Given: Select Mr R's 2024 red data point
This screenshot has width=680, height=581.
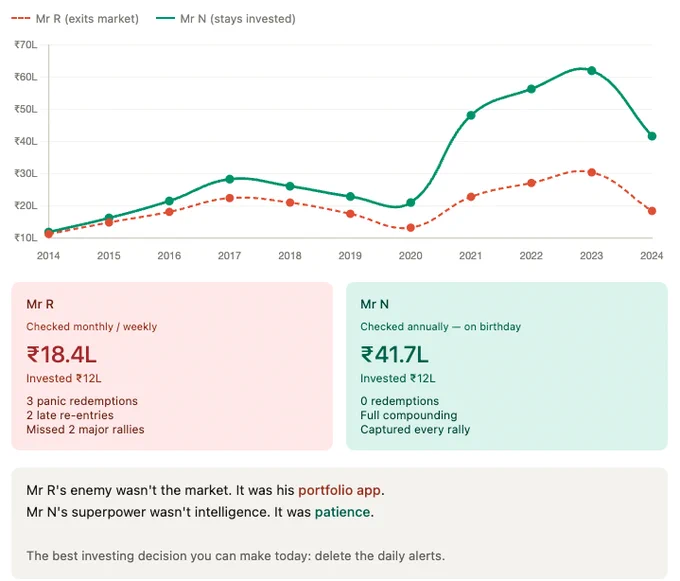Looking at the screenshot, I should (652, 211).
